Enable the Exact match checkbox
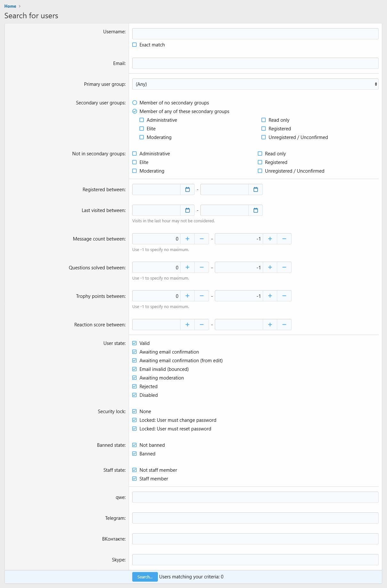 click(134, 45)
